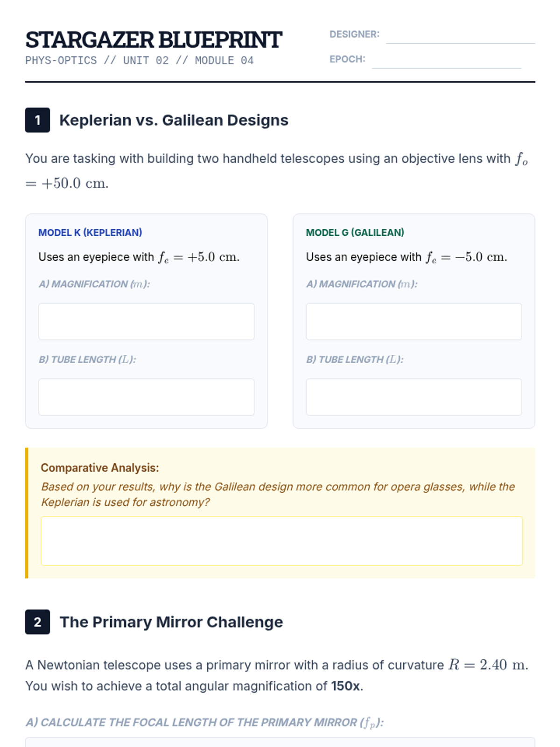Click The Primary Mirror Challenge heading

(x=171, y=622)
